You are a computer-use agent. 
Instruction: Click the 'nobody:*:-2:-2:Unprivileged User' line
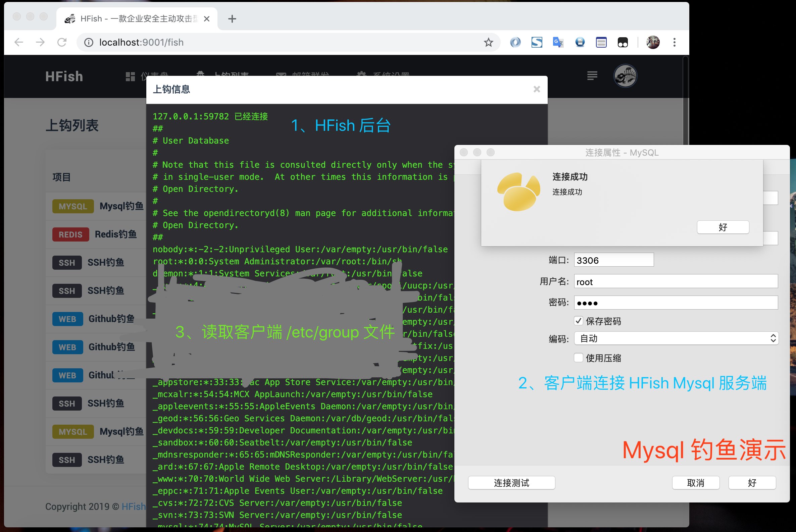coord(300,249)
